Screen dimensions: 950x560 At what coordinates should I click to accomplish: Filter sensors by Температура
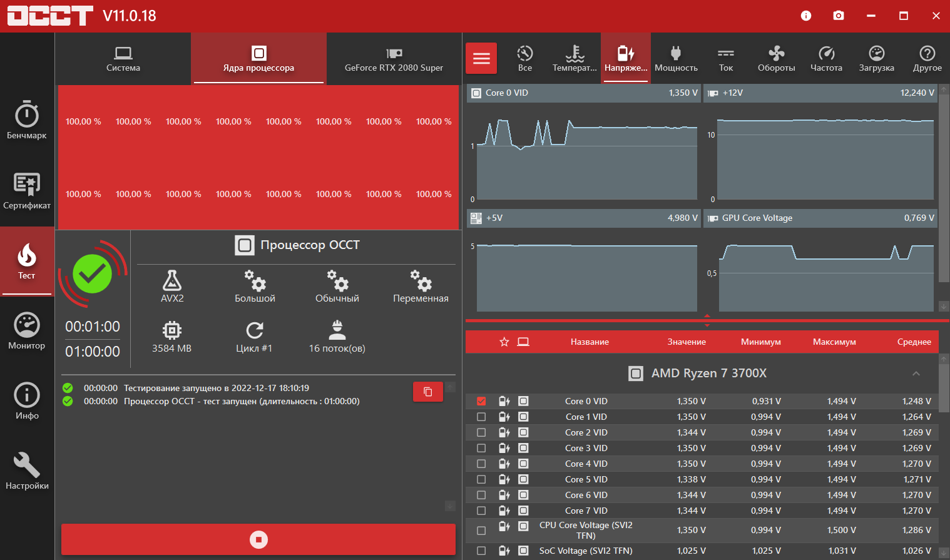pyautogui.click(x=575, y=58)
